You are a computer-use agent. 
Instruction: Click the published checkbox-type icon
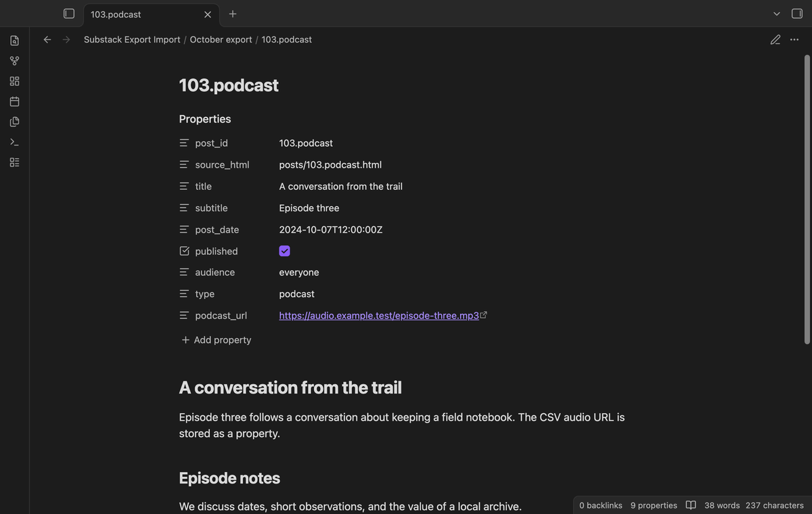tap(184, 251)
